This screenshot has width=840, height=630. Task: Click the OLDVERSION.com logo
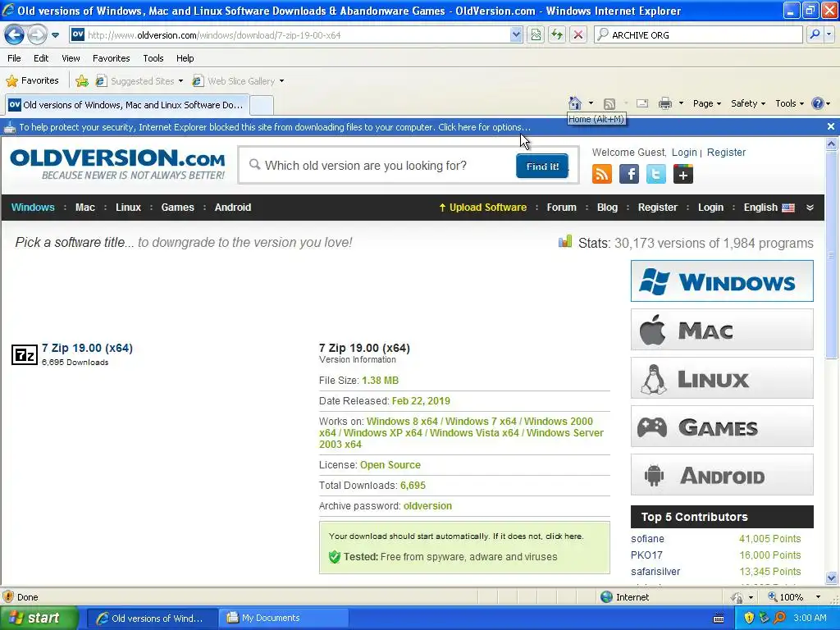117,164
